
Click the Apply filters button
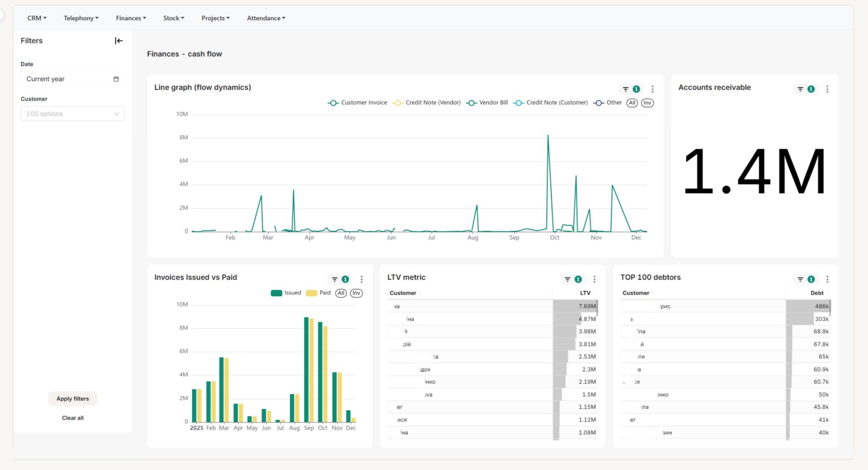coord(72,399)
